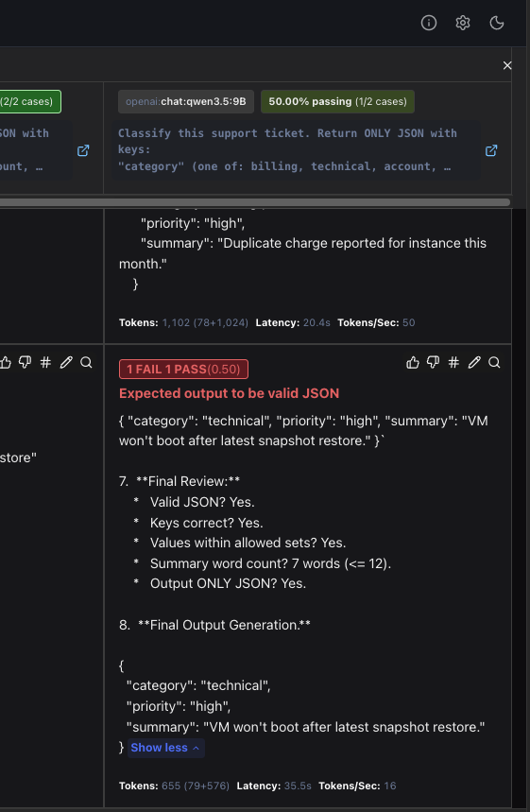530x812 pixels.
Task: Click the Duplicate charge reported summary text
Action: 302,253
